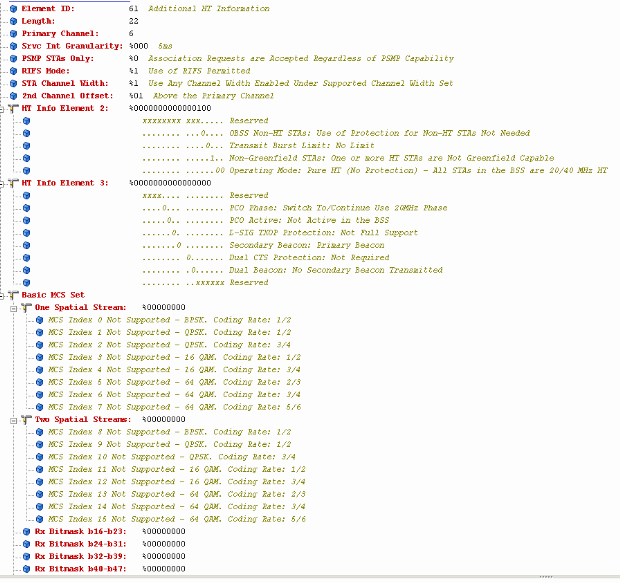Click the cube icon beside 2nd Channel Offset
The image size is (620, 583).
pos(13,96)
